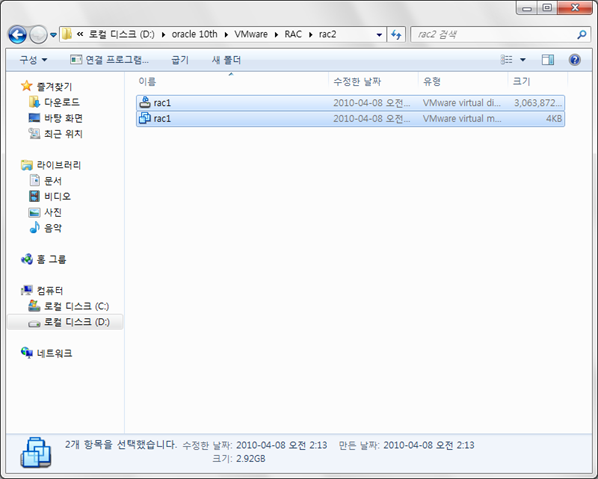Go to oracle 10th breadcrumb folder
Image resolution: width=598 pixels, height=479 pixels.
click(x=195, y=34)
